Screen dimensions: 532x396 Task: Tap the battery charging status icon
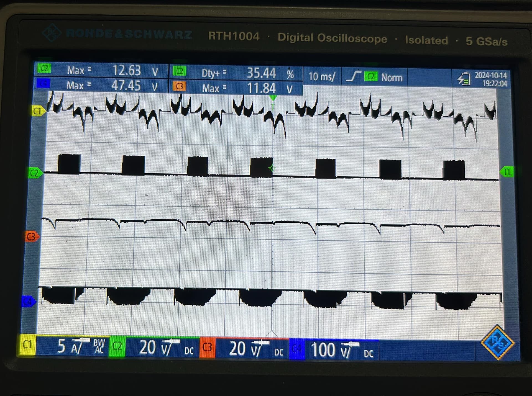coord(464,79)
